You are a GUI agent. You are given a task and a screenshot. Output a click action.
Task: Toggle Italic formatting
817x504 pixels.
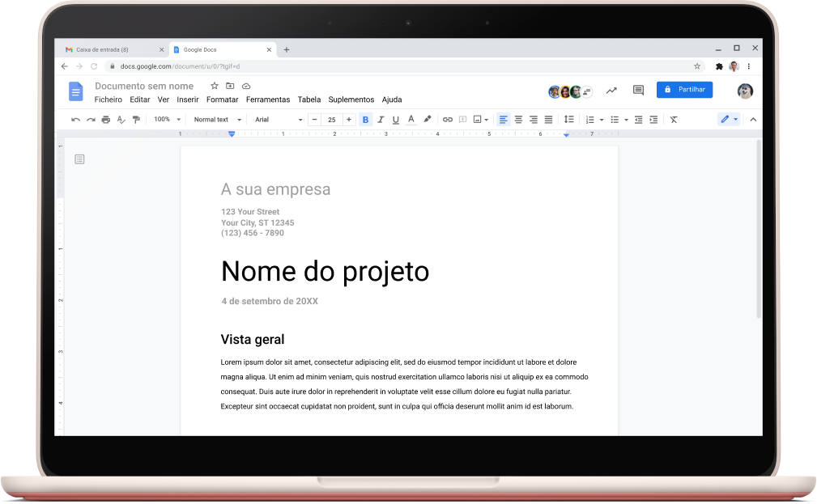click(381, 120)
